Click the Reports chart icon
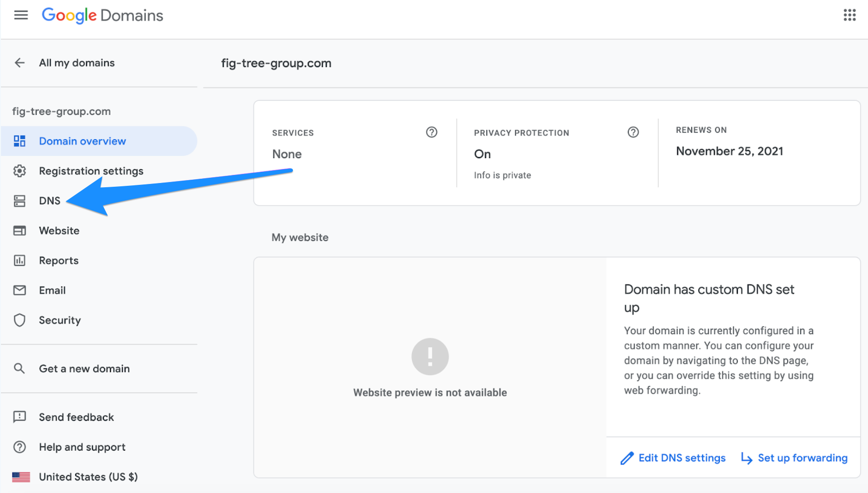Screen dimensions: 868x493 (x=20, y=260)
